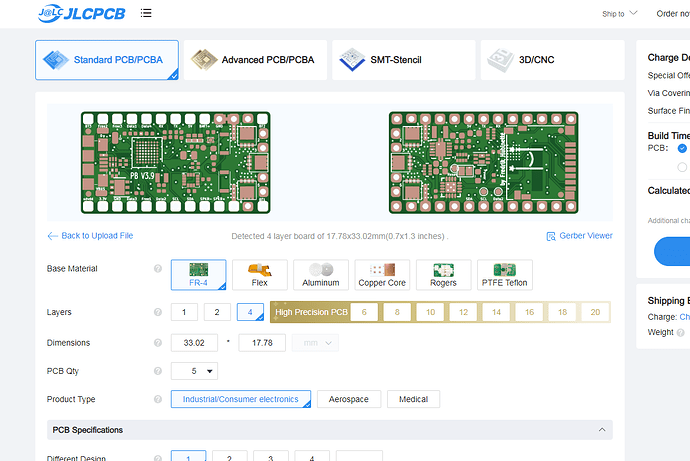
Task: Click the back arrow icon by Upload File
Action: (52, 236)
